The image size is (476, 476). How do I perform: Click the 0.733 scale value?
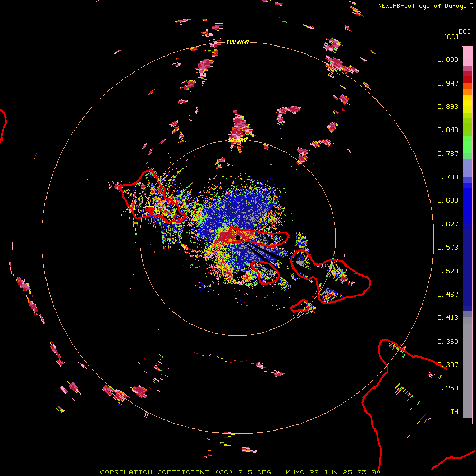point(448,177)
